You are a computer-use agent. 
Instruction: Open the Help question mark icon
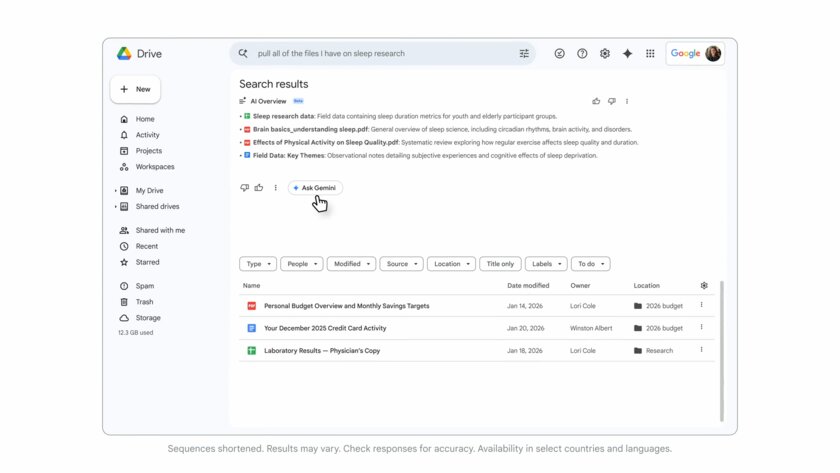(582, 54)
